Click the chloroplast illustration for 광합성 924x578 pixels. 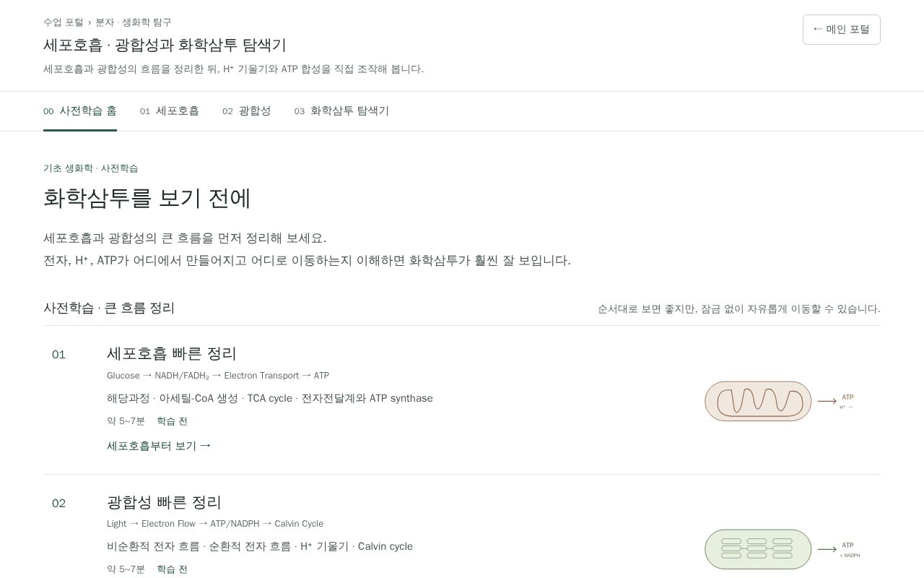[x=758, y=549]
